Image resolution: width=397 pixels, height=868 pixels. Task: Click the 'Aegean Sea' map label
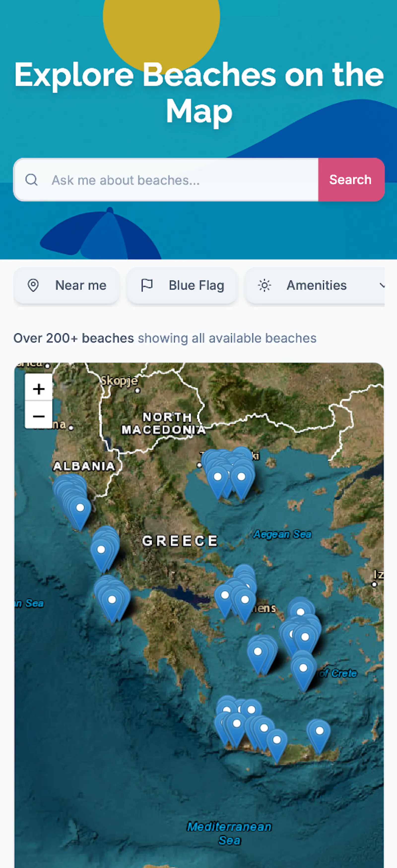coord(282,534)
